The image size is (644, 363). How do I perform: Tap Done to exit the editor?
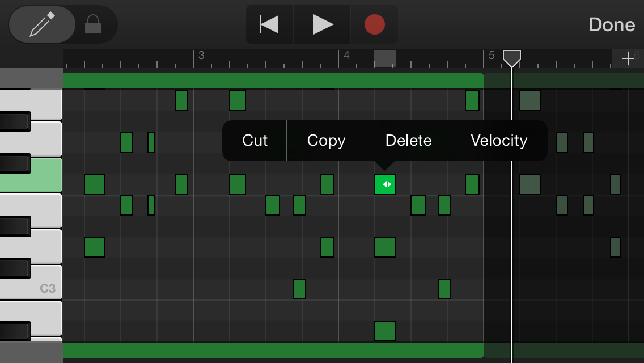(x=612, y=24)
